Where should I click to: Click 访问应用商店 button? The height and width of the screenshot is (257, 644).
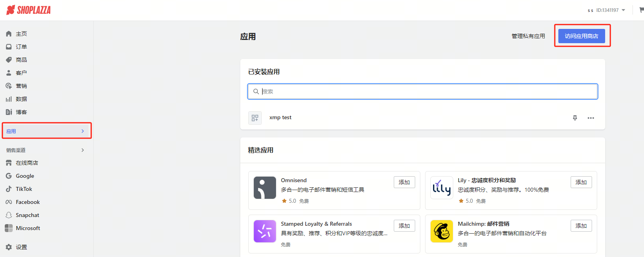click(581, 36)
